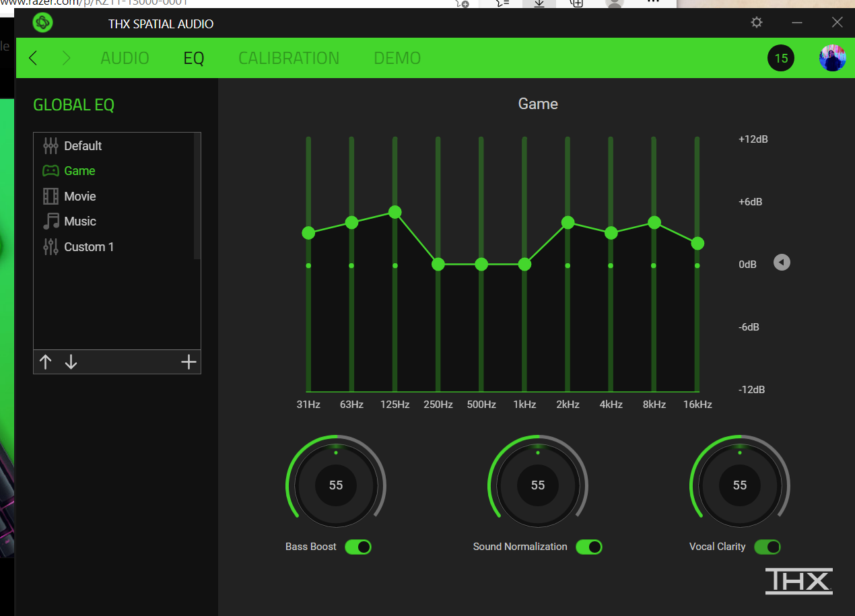Disable the Bass Boost toggle
The image size is (855, 616).
point(358,547)
